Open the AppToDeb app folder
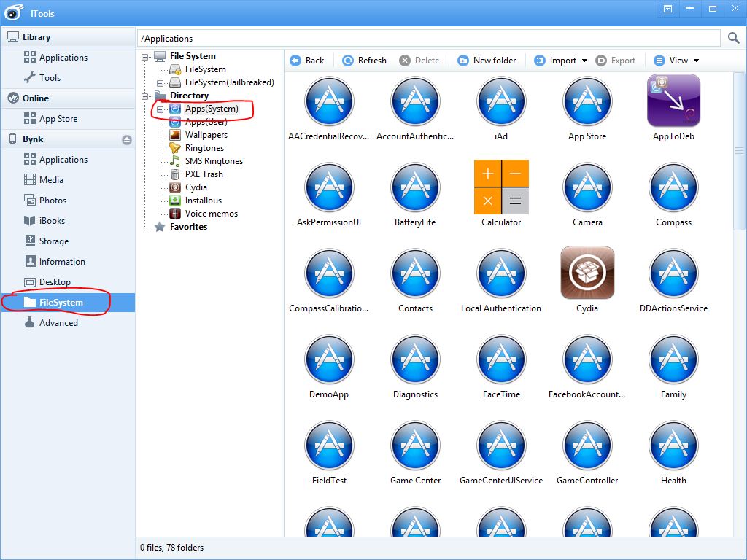Screen dimensions: 747x560 tap(673, 101)
